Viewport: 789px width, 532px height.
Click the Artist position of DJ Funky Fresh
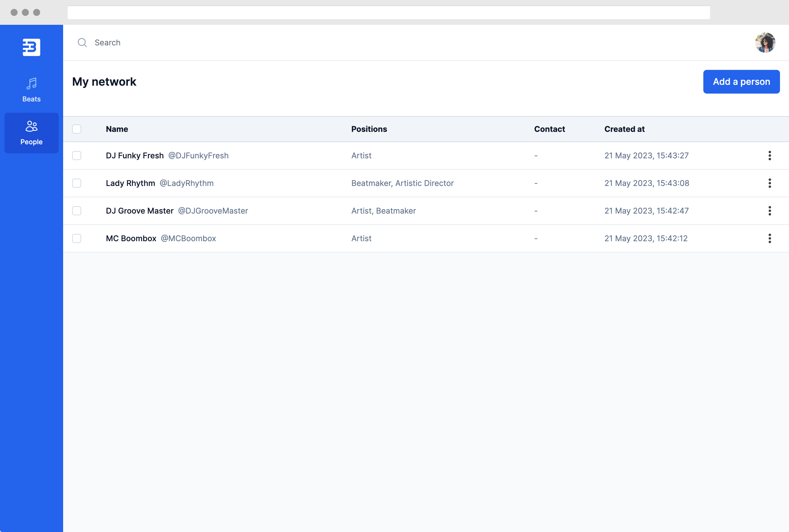click(361, 155)
